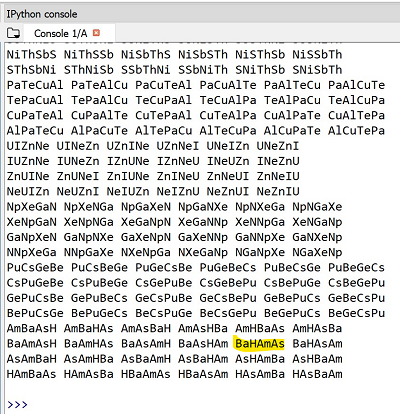Click the PuCsGeBe output word

pyautogui.click(x=35, y=268)
